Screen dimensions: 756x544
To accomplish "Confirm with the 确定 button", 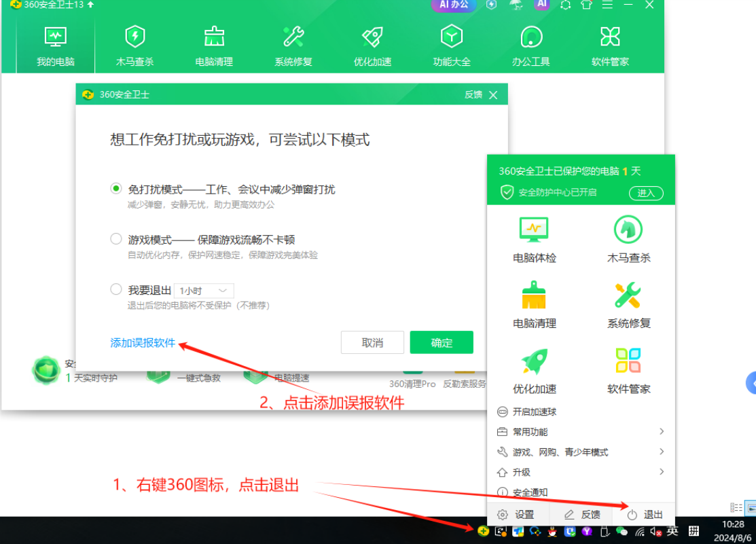I will pyautogui.click(x=442, y=342).
